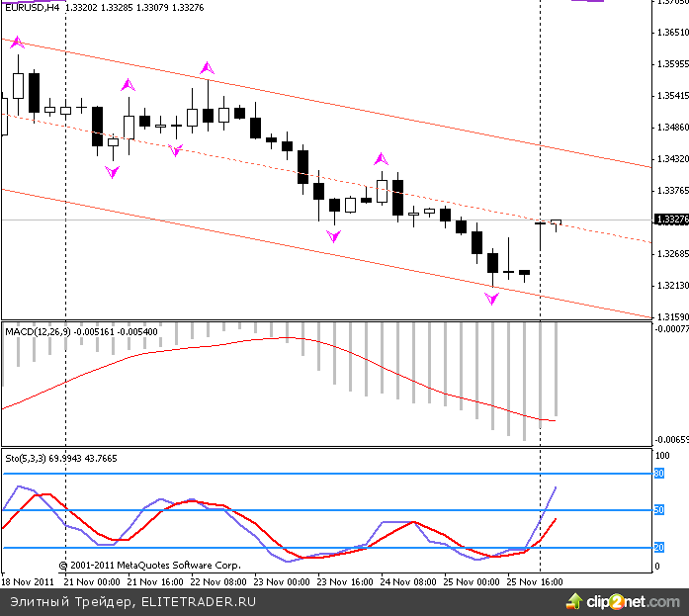Open the ELITETRADER.RU link text

pos(200,600)
